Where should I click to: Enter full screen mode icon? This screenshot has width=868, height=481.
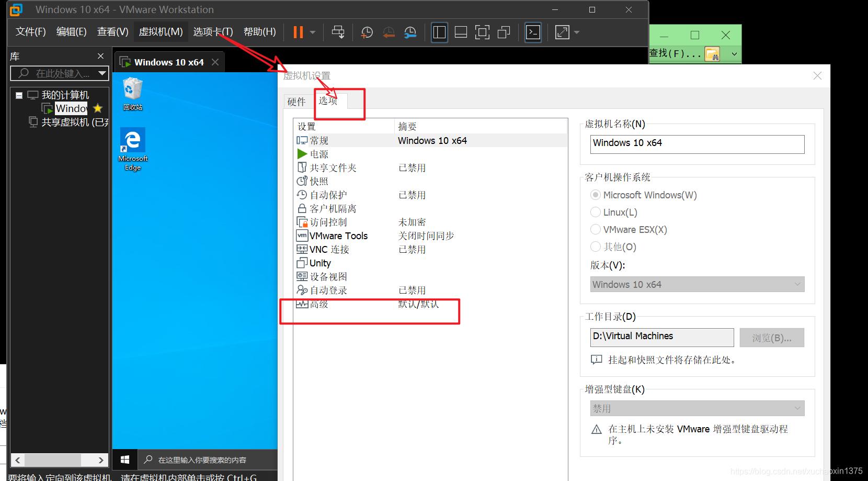(482, 32)
